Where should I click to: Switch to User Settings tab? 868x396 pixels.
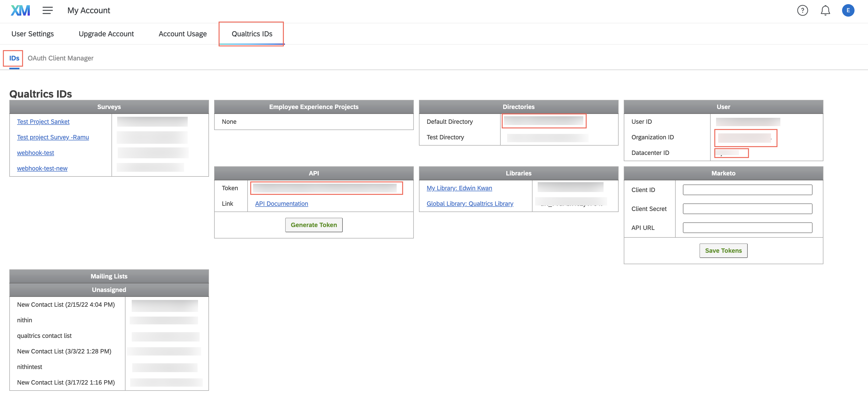pos(33,34)
